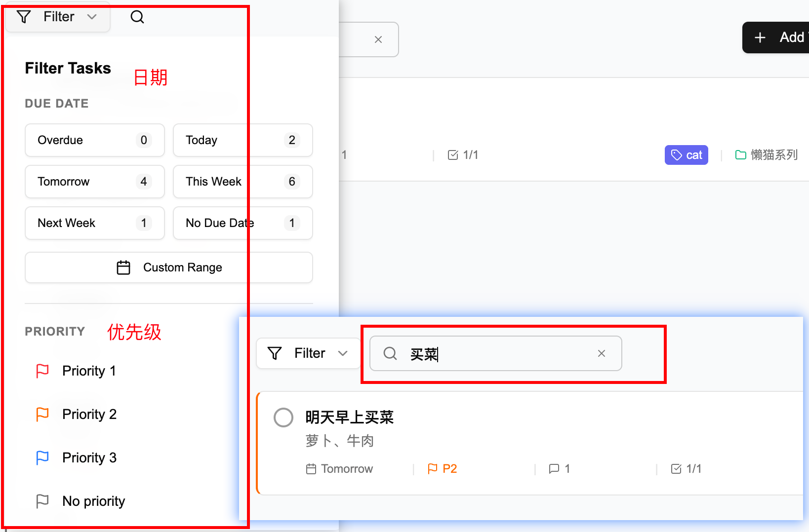809x532 pixels.
Task: Click the purple cat tag label
Action: click(x=686, y=155)
